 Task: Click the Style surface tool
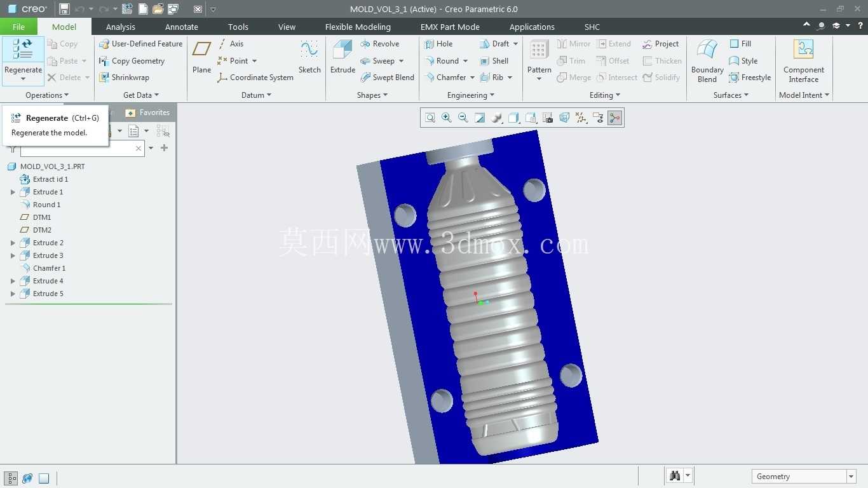743,61
